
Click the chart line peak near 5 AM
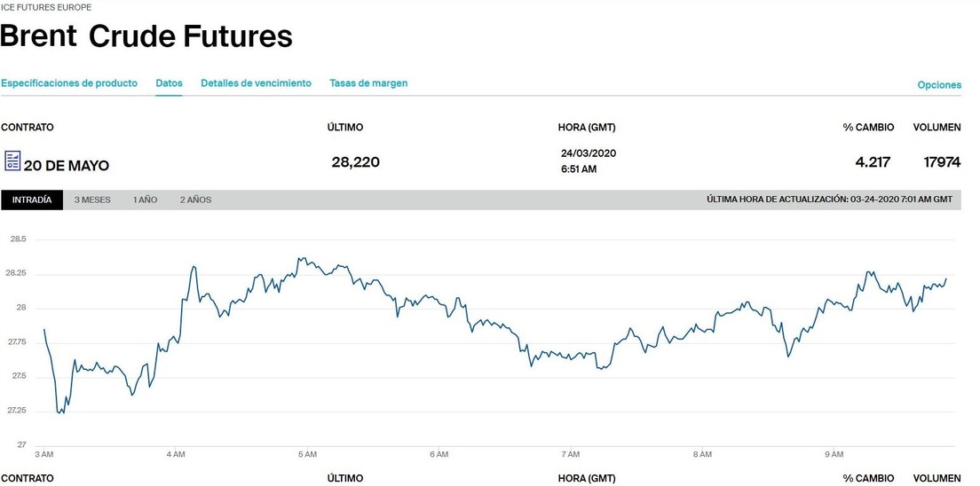302,259
